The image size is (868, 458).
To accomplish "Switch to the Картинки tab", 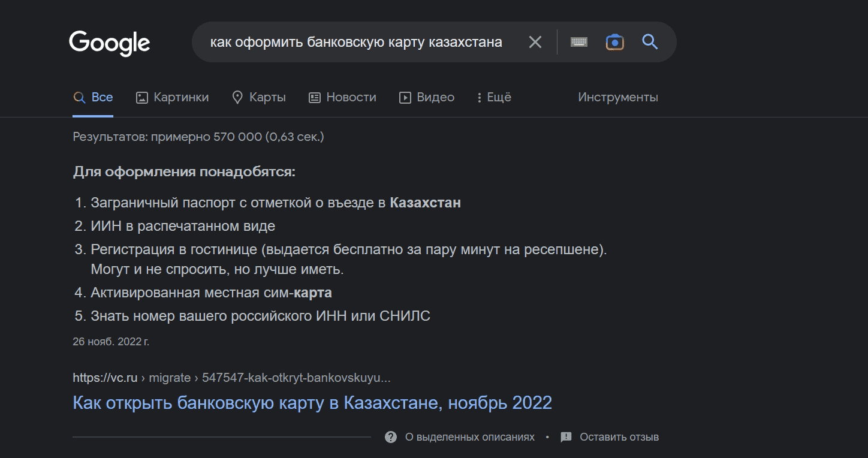I will tap(173, 97).
